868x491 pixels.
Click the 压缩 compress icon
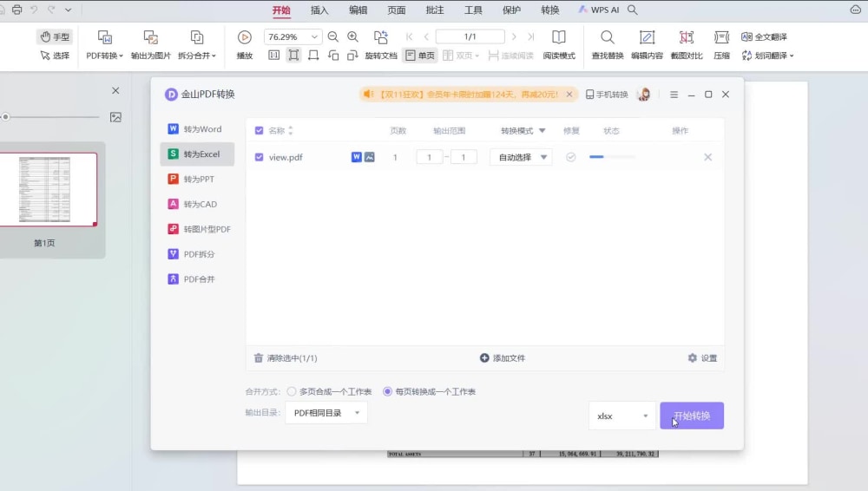pos(722,37)
